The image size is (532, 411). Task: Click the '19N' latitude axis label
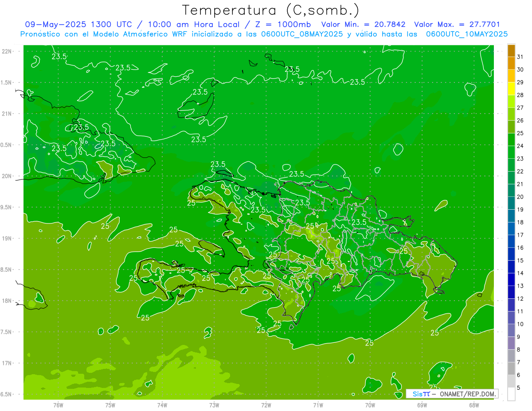coord(7,239)
